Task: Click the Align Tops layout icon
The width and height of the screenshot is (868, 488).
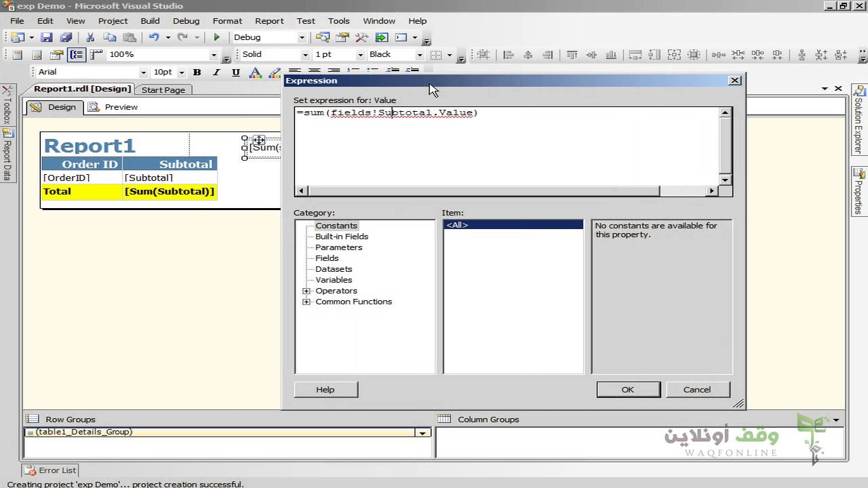Action: coord(572,55)
